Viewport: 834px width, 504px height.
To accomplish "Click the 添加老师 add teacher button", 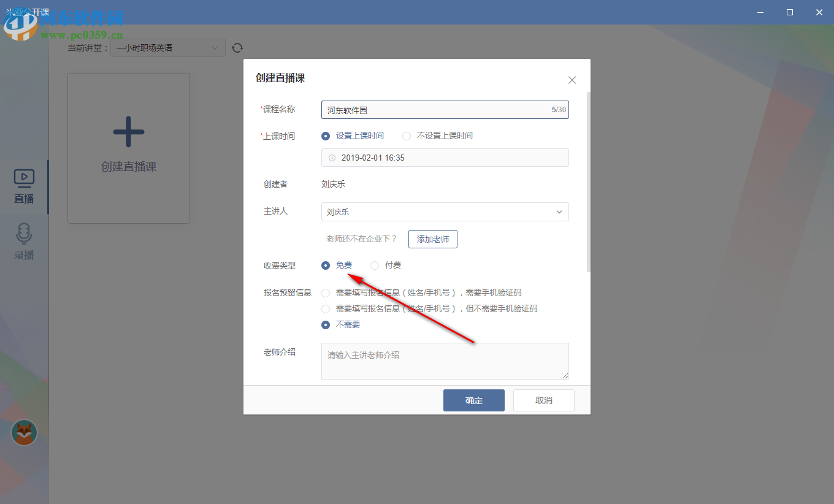I will point(432,239).
